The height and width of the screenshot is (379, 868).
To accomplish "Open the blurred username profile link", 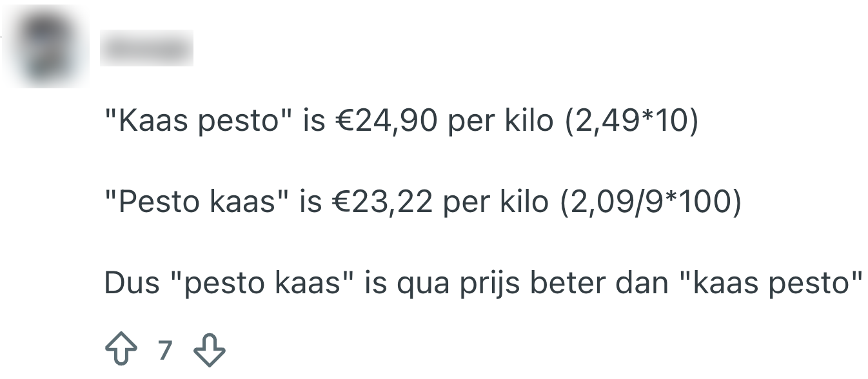I will click(x=146, y=48).
